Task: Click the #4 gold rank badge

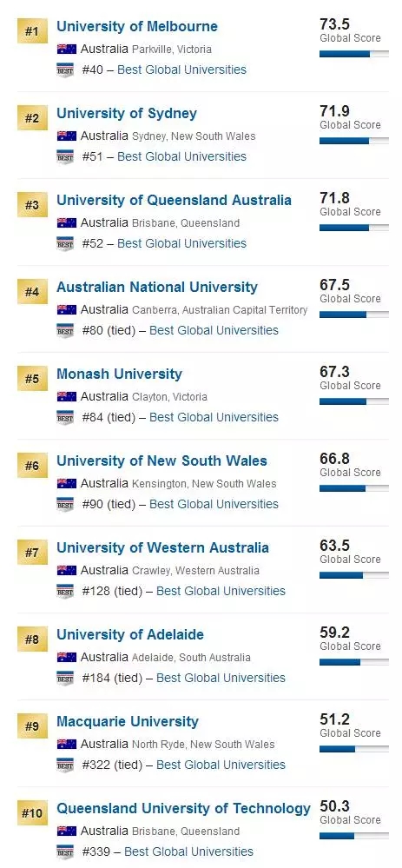Action: click(33, 292)
